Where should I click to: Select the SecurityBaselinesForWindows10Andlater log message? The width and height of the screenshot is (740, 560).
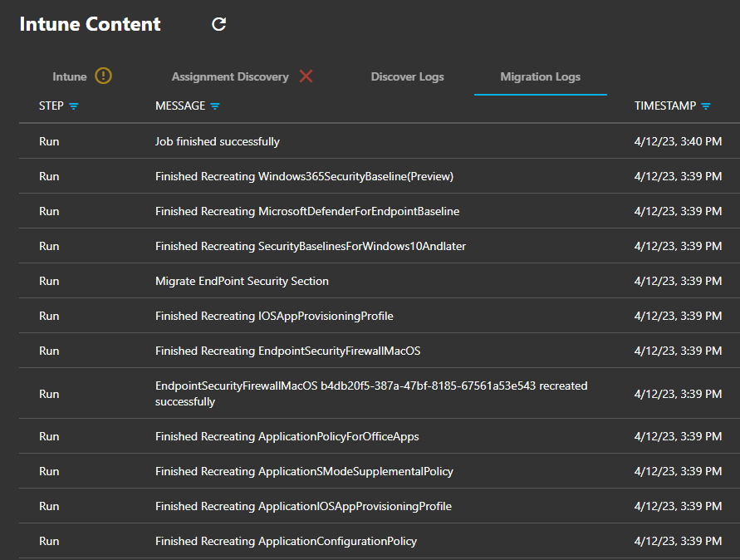pyautogui.click(x=311, y=247)
